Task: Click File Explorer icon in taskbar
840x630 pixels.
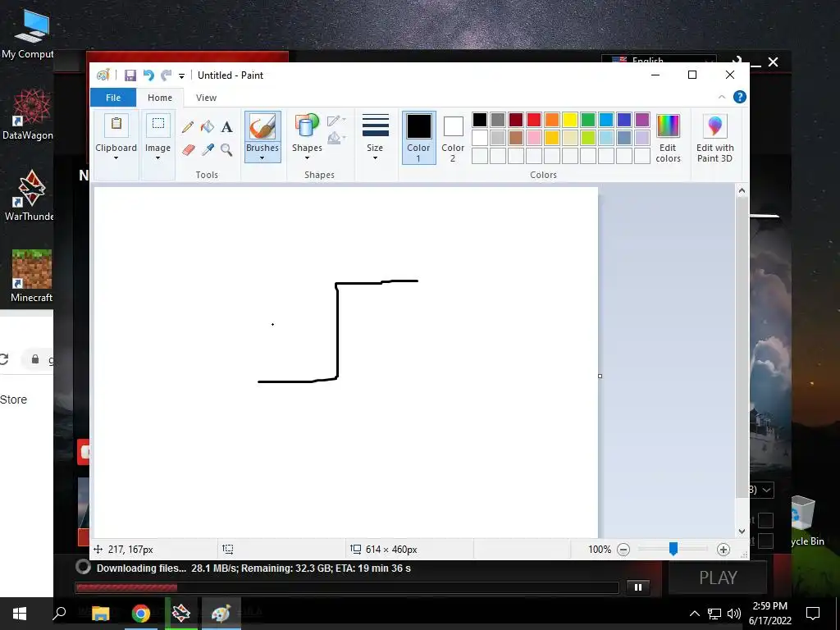Action: point(100,614)
